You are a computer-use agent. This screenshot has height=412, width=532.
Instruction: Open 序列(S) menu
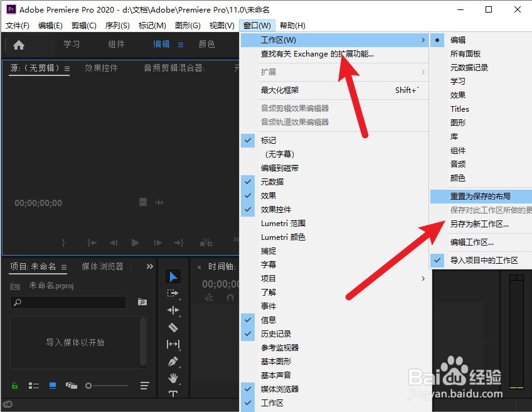click(x=117, y=26)
